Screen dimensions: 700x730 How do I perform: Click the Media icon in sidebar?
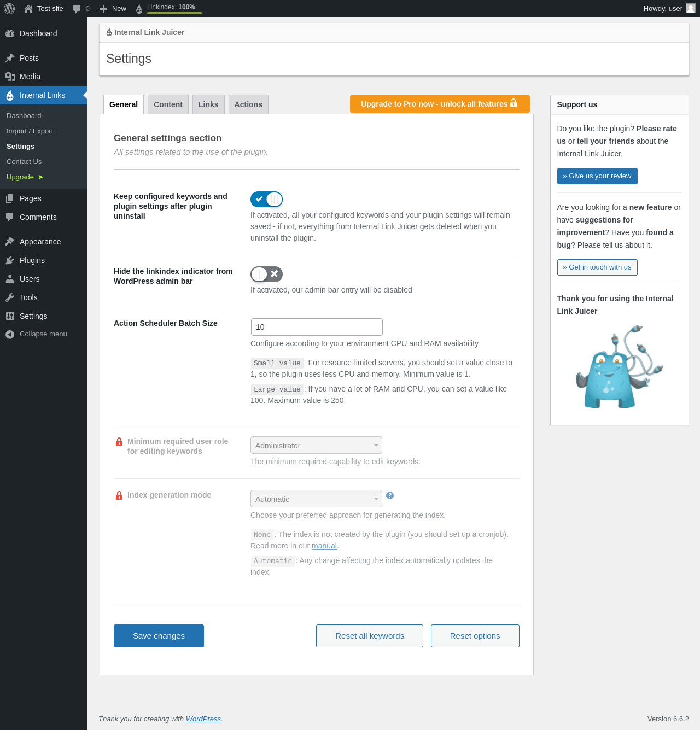(10, 77)
